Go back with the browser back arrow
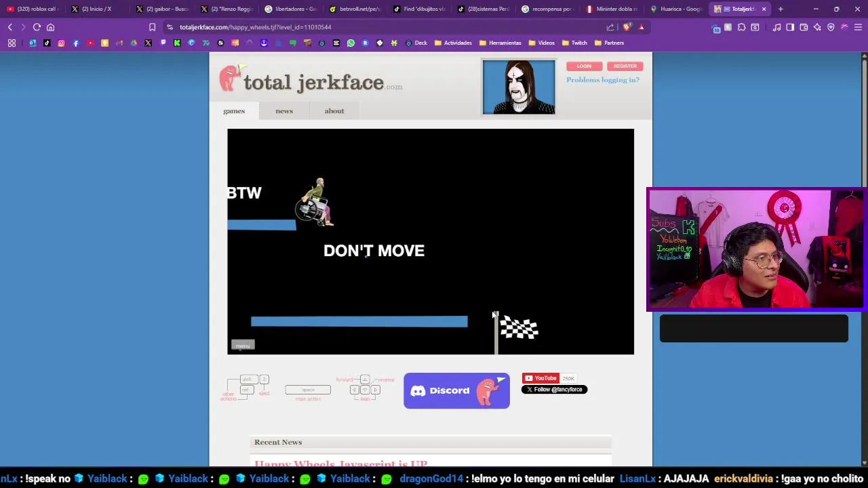 (x=10, y=27)
